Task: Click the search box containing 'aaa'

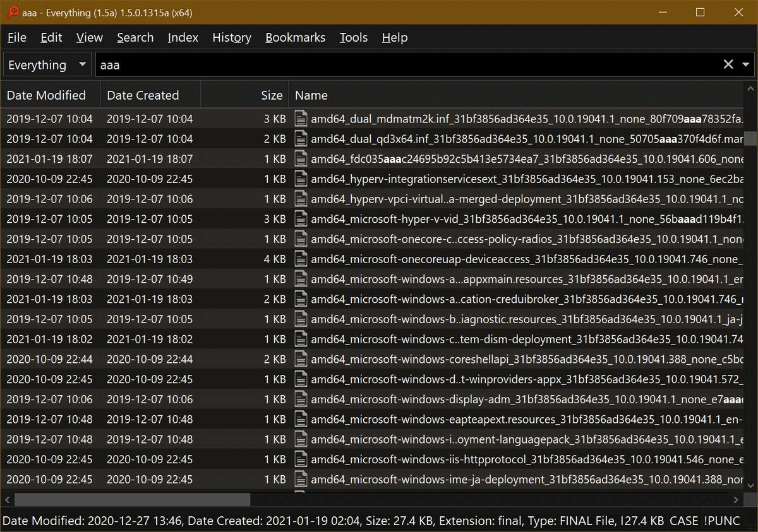Action: [x=407, y=65]
